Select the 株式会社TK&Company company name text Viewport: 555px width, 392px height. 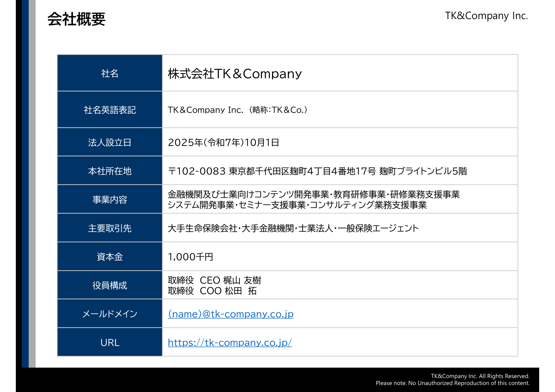tap(234, 74)
